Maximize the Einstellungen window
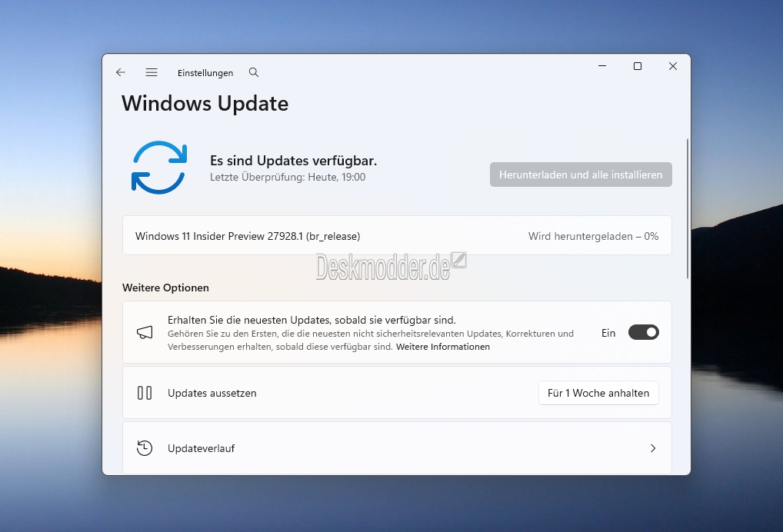This screenshot has height=532, width=783. [637, 66]
